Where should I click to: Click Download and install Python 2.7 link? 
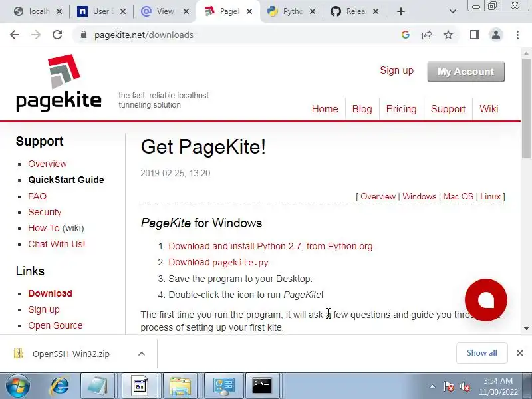(271, 246)
